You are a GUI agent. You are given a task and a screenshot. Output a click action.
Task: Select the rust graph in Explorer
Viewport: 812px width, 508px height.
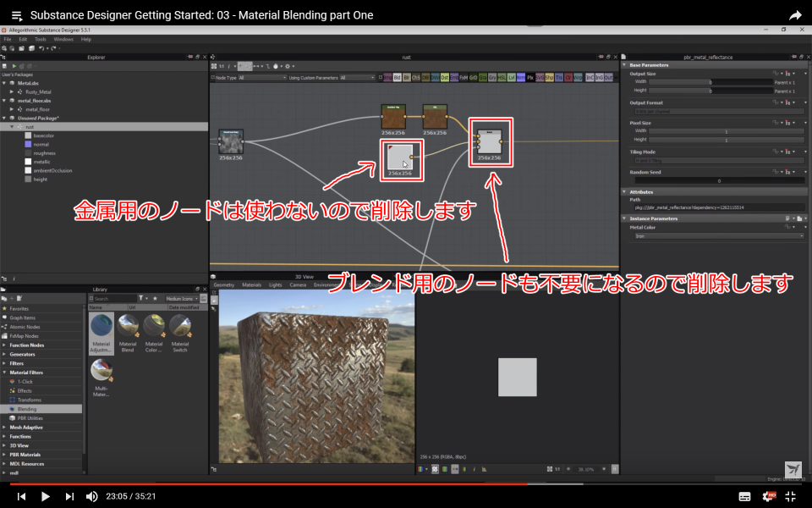(x=103, y=126)
